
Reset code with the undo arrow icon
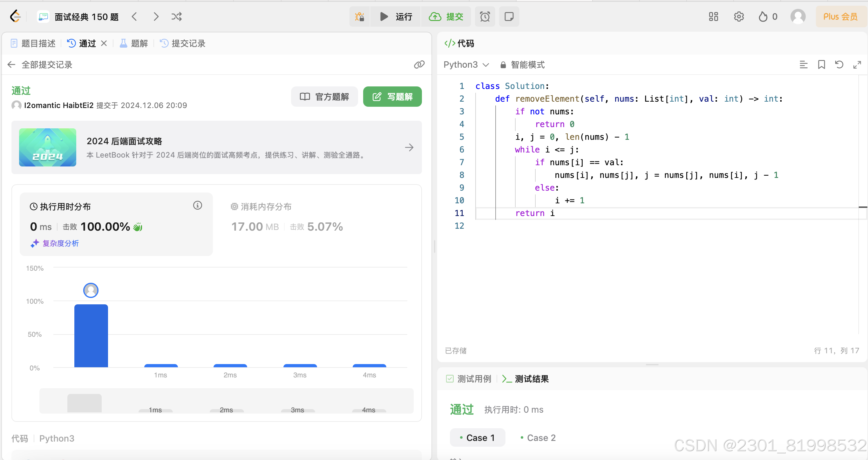click(839, 64)
